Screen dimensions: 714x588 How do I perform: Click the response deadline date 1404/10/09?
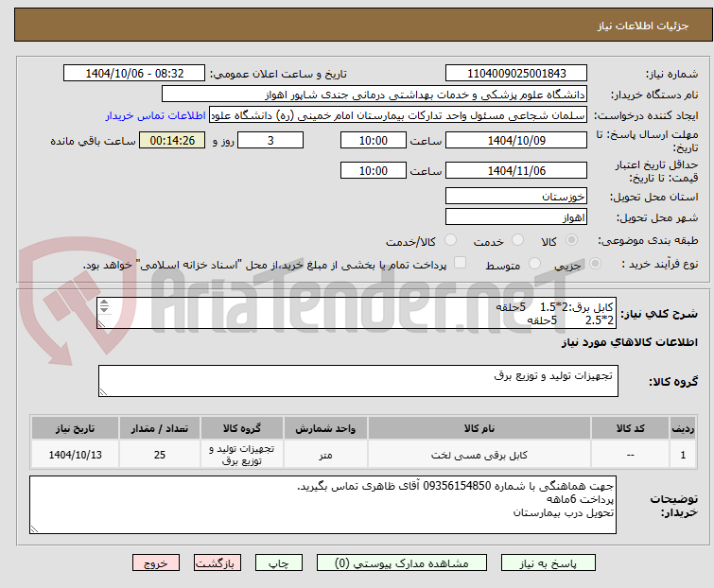click(516, 140)
